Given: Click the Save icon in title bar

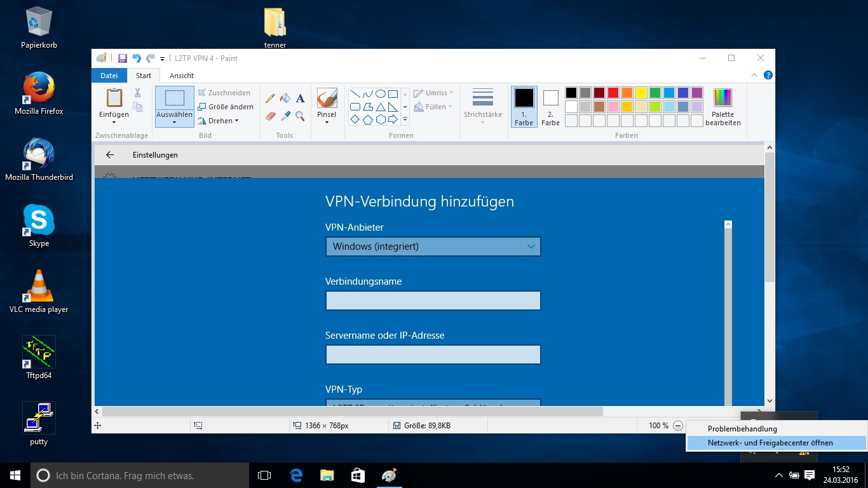Looking at the screenshot, I should [122, 58].
